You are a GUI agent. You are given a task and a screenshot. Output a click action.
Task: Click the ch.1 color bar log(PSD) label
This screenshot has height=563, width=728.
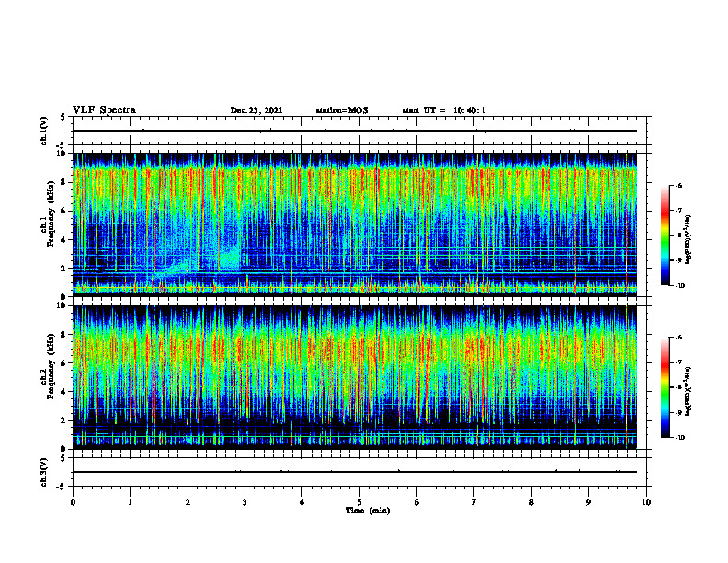[688, 240]
